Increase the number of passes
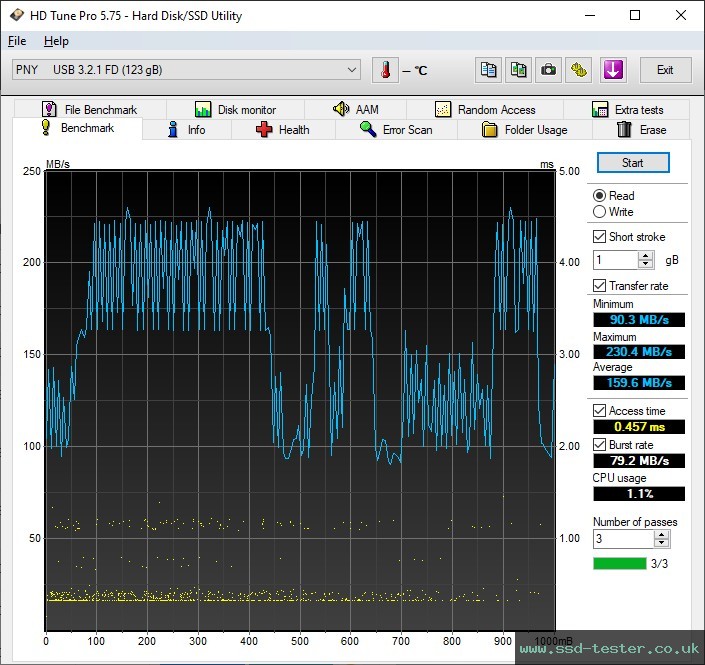Viewport: 705px width, 665px height. pyautogui.click(x=661, y=535)
